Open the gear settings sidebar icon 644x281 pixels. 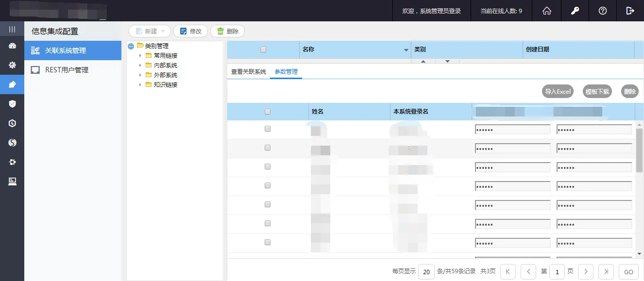point(12,65)
